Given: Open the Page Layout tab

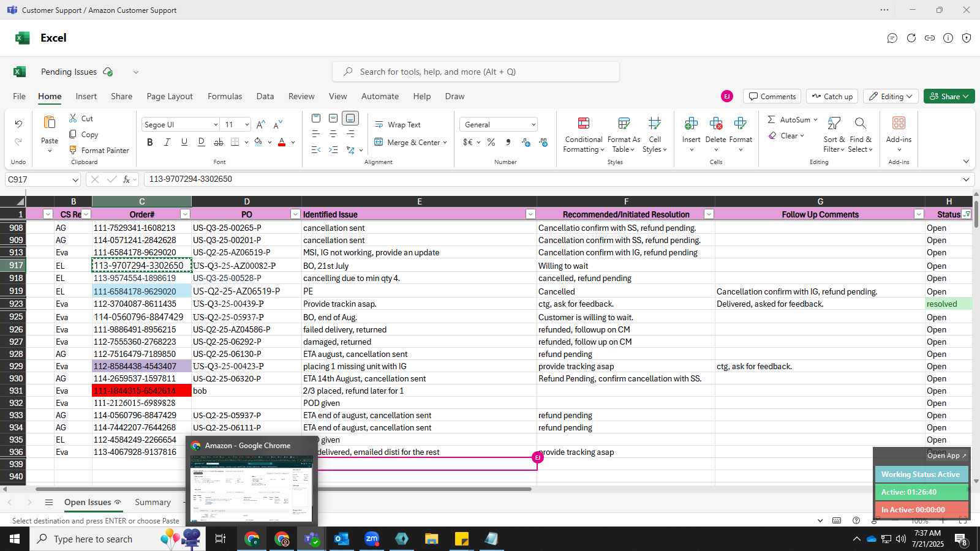Looking at the screenshot, I should click(170, 96).
